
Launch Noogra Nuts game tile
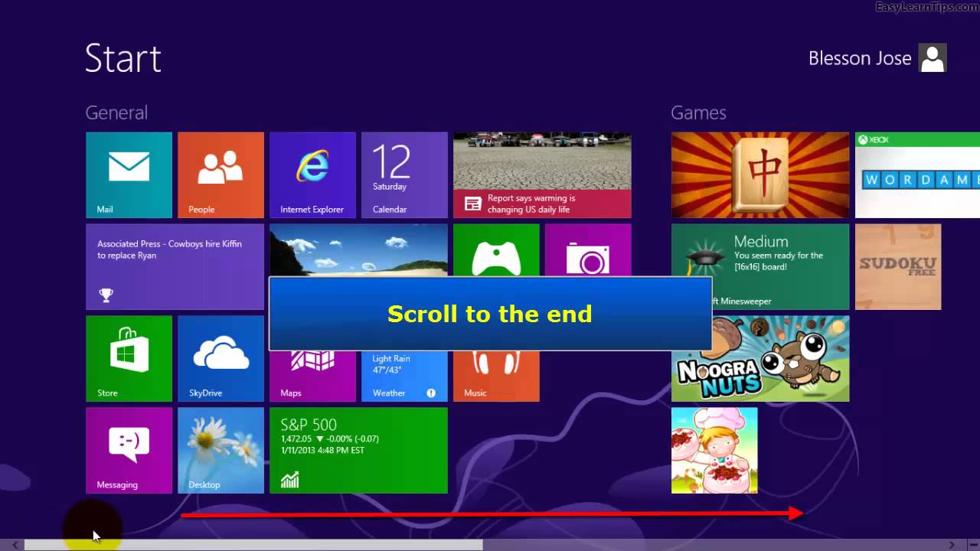click(760, 359)
